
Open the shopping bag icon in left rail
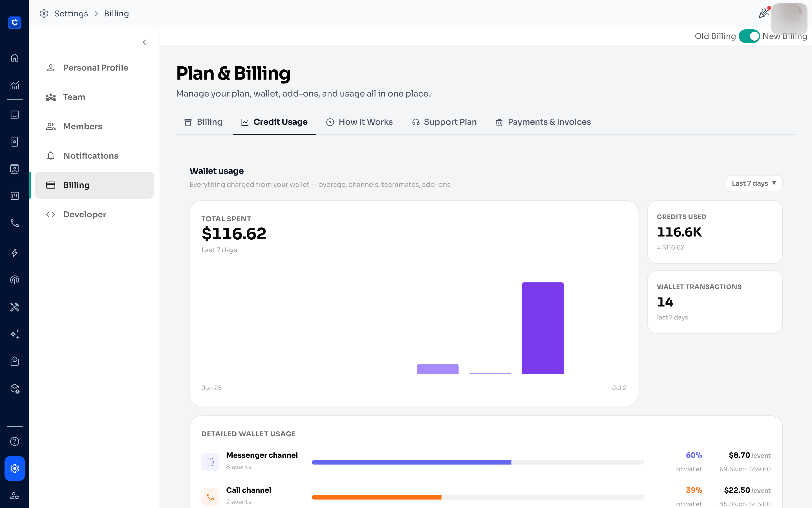coord(14,361)
